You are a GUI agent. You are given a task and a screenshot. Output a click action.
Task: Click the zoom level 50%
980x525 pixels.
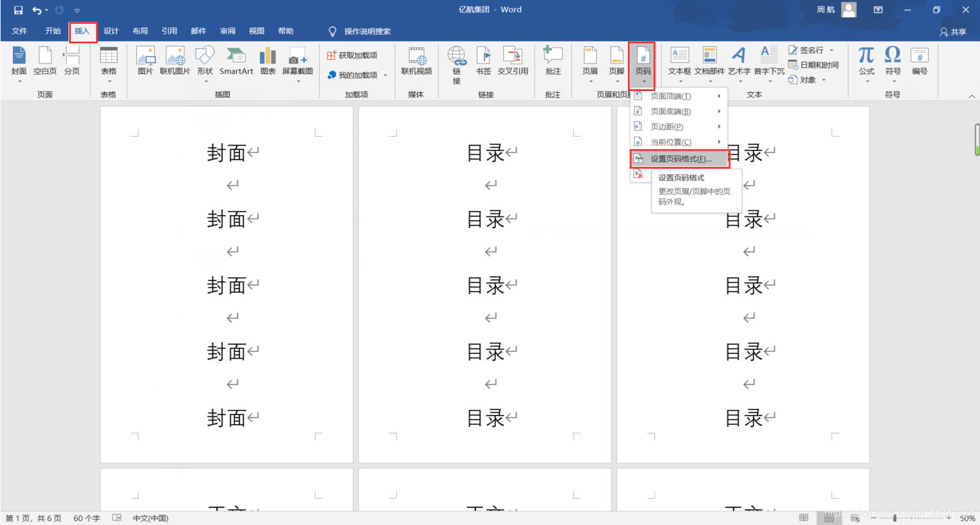[x=967, y=518]
